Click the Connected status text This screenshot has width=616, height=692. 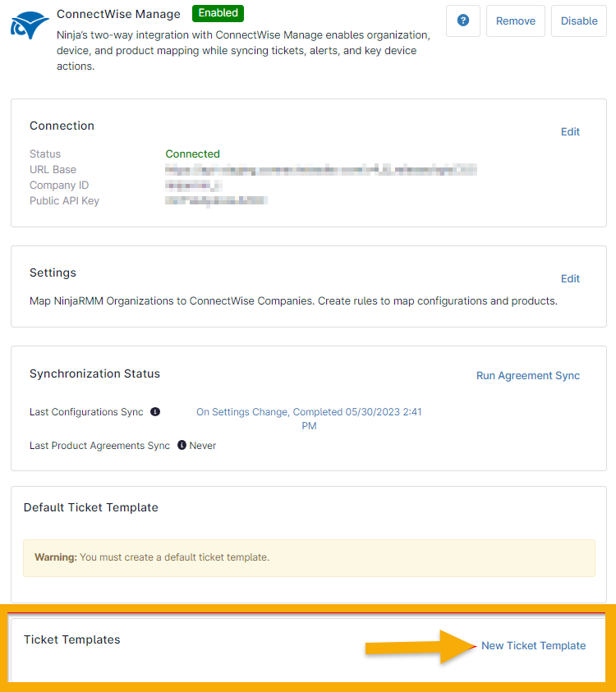tap(193, 154)
